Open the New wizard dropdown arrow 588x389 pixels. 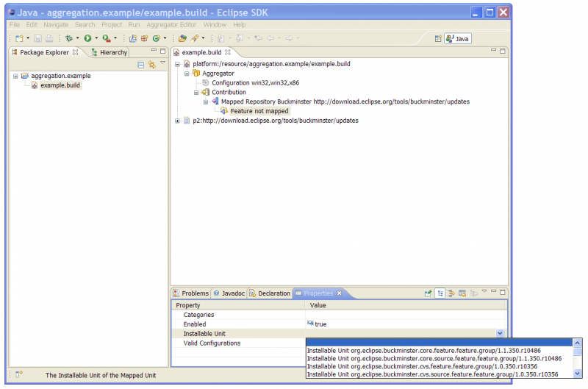point(28,38)
